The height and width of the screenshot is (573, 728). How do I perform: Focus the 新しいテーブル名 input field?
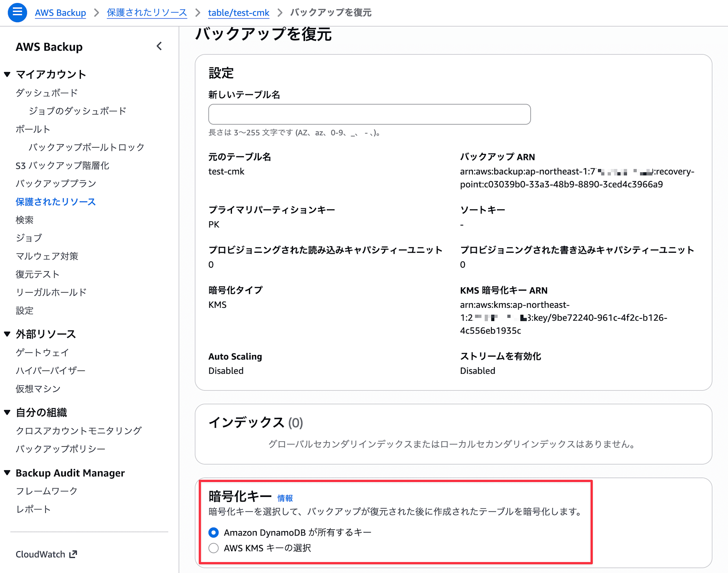click(369, 114)
